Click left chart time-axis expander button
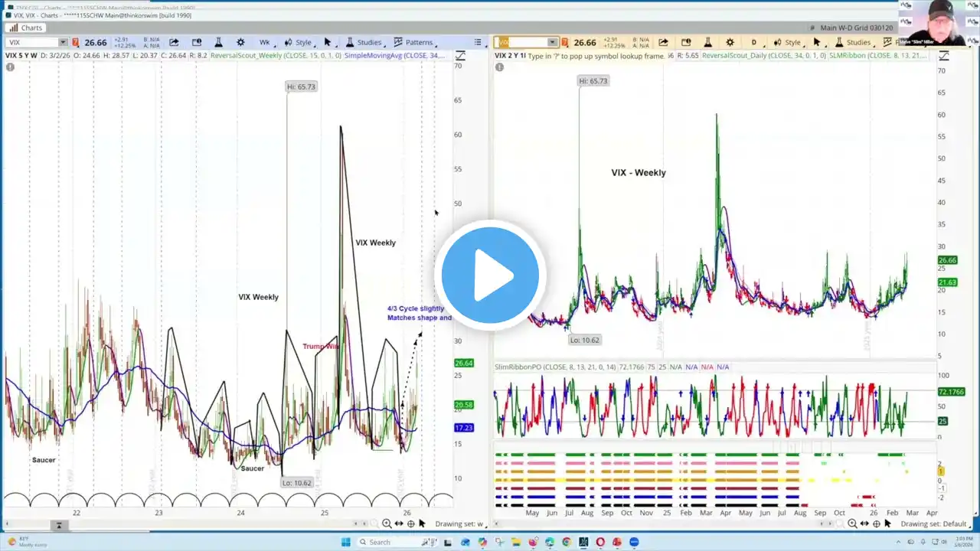 click(58, 525)
